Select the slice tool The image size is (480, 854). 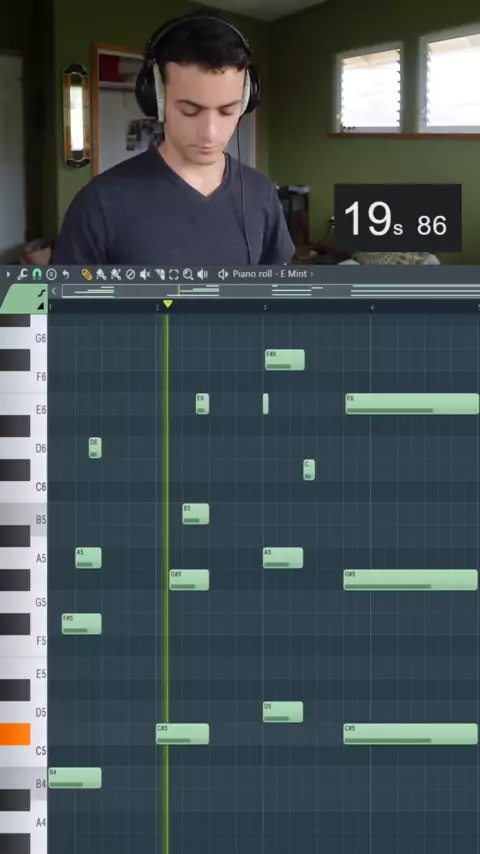pos(160,274)
